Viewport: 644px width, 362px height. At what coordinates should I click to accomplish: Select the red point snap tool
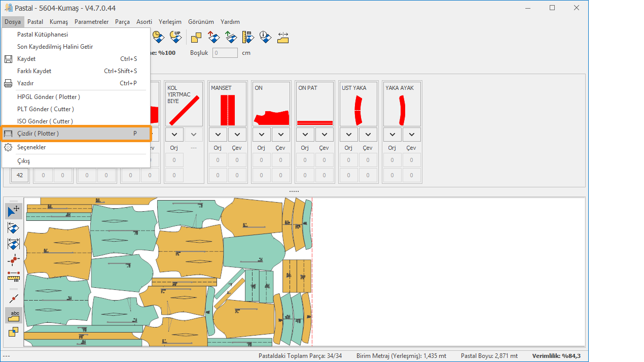point(14,260)
